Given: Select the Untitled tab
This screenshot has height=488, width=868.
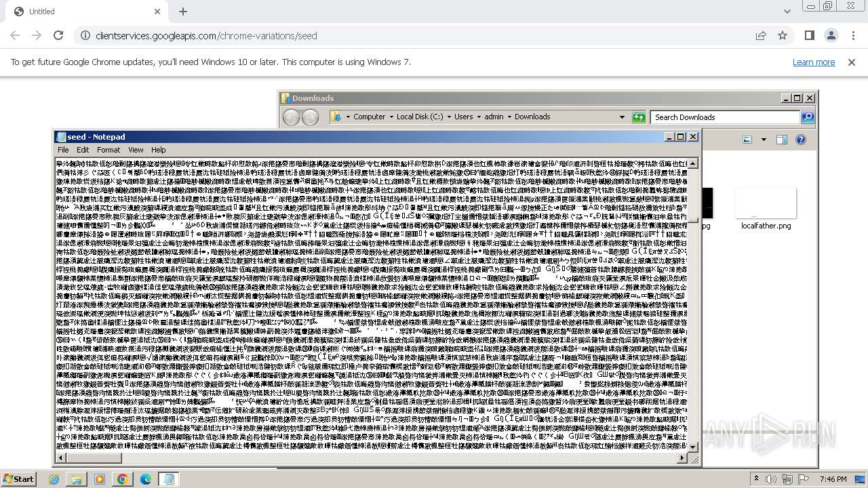Looking at the screenshot, I should pyautogui.click(x=86, y=12).
